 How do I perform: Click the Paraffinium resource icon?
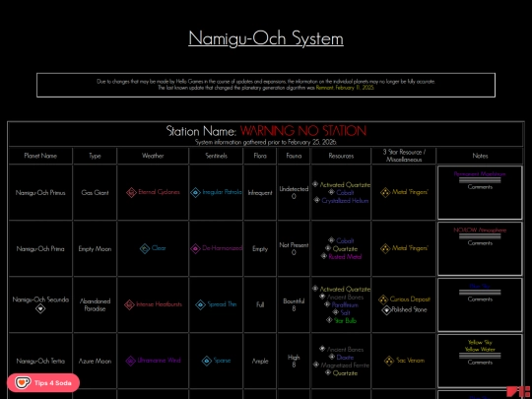coord(327,304)
